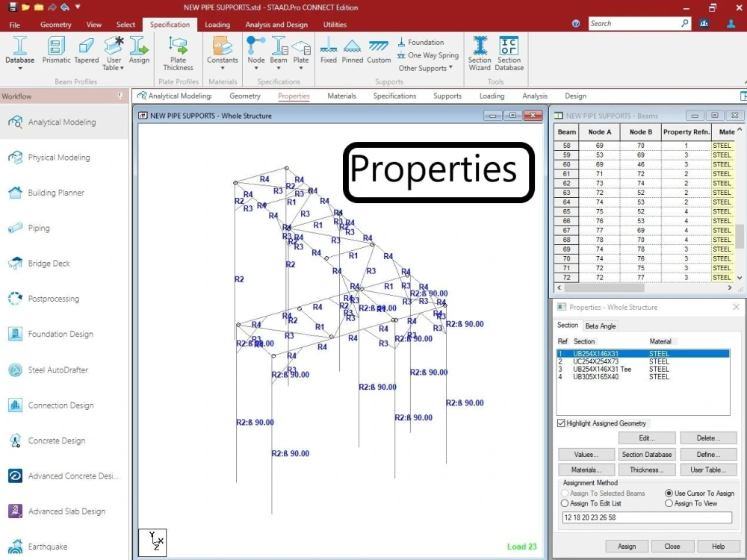
Task: Select section UB305X165X40 in list
Action: click(643, 376)
